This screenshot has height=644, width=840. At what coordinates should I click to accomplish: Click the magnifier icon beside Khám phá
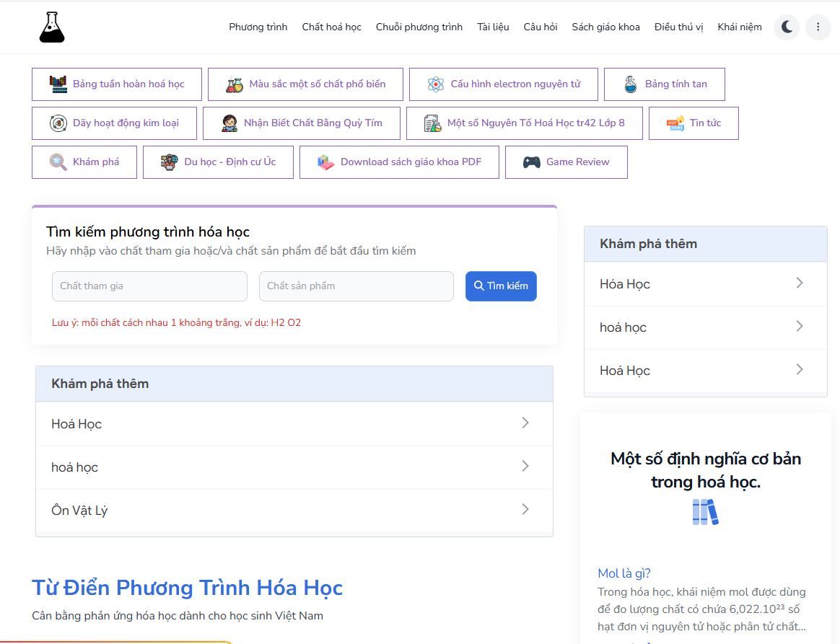click(x=58, y=162)
